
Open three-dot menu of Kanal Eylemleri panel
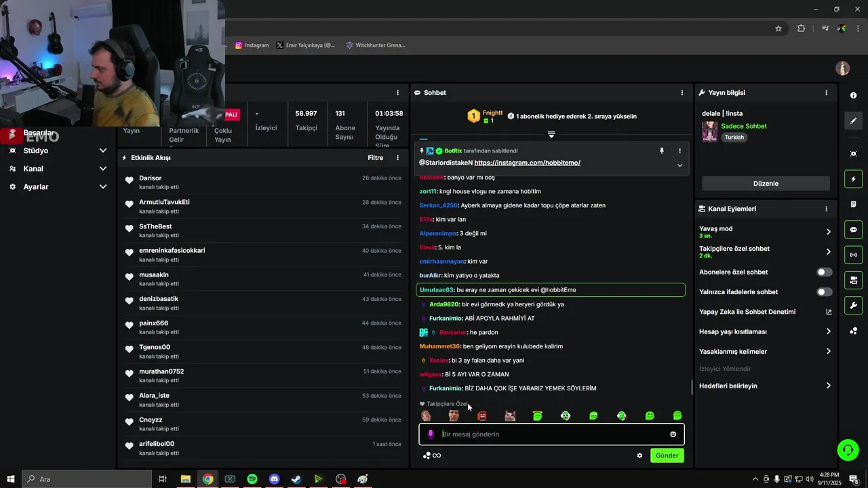pos(826,209)
